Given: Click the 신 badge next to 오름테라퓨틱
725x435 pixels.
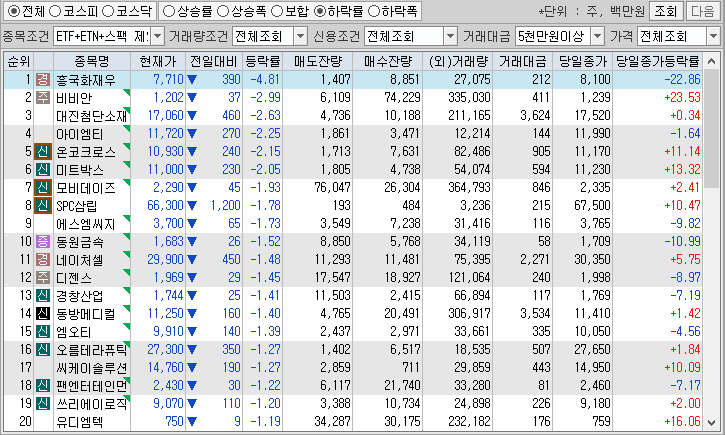Looking at the screenshot, I should (43, 349).
